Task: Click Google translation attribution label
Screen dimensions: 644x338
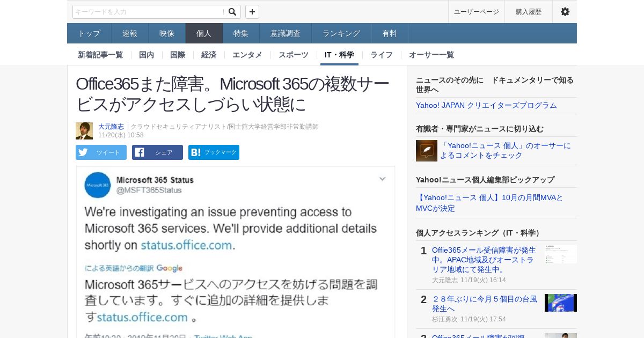Action: [133, 268]
